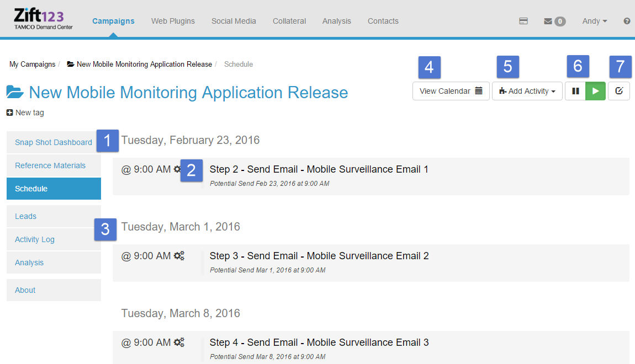The width and height of the screenshot is (635, 364).
Task: Click gears icon beside Step 3 time
Action: [x=179, y=256]
